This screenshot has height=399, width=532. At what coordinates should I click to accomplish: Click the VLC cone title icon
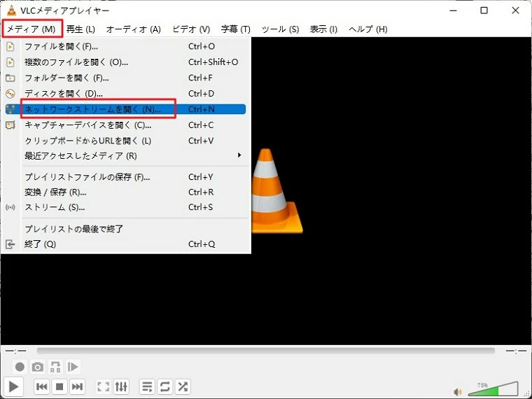click(11, 10)
